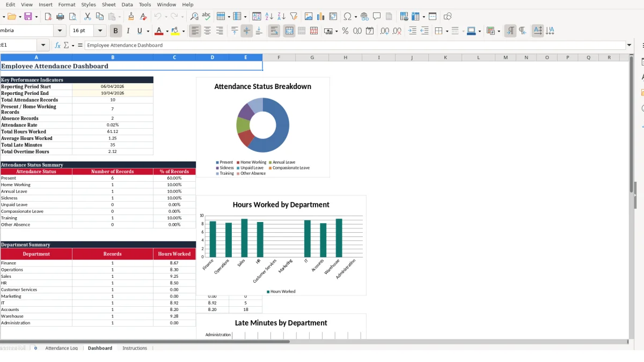Insert an image
Image resolution: width=644 pixels, height=362 pixels.
[309, 17]
